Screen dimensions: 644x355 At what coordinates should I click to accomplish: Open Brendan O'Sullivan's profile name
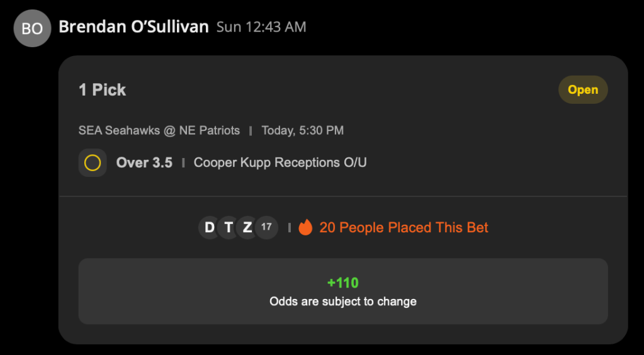[133, 27]
